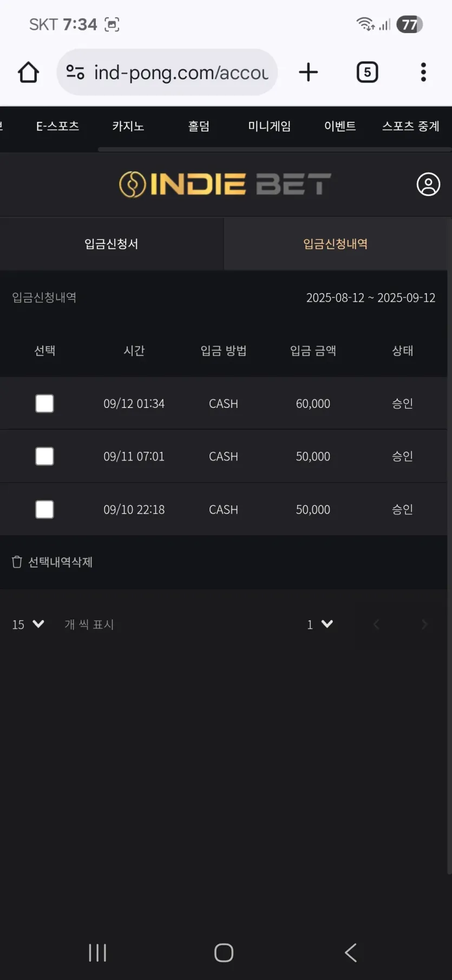
Task: Open the 카지노 menu item
Action: pos(128,126)
